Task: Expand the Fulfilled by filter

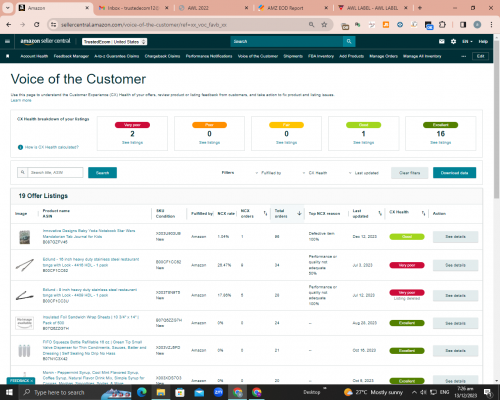Action: tap(268, 173)
